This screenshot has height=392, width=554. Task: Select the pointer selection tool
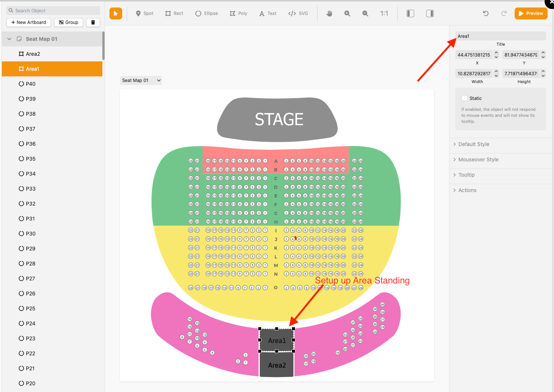pos(116,13)
